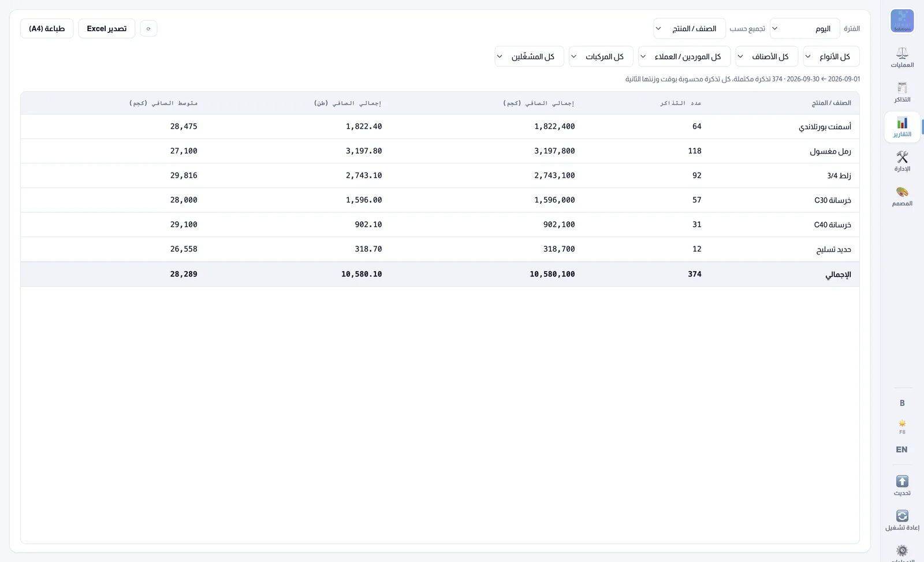Image resolution: width=924 pixels, height=562 pixels.
Task: Expand كل الأصناف filter dropdown
Action: (766, 57)
